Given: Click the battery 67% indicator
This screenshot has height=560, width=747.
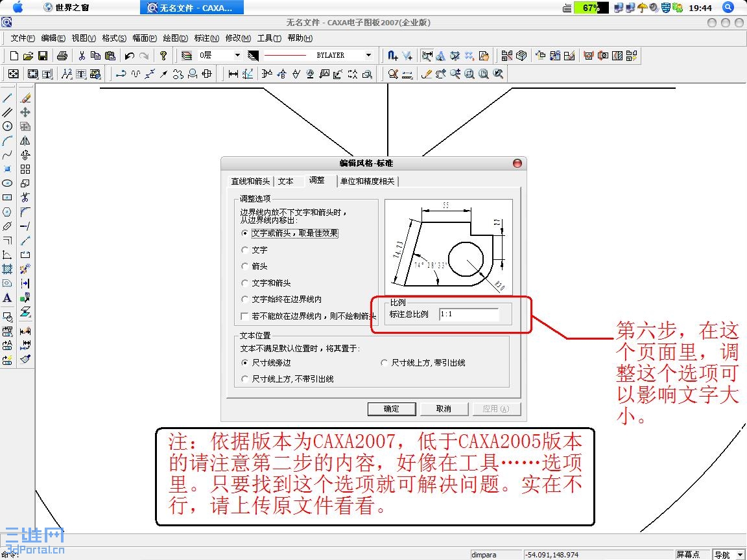Looking at the screenshot, I should click(591, 8).
